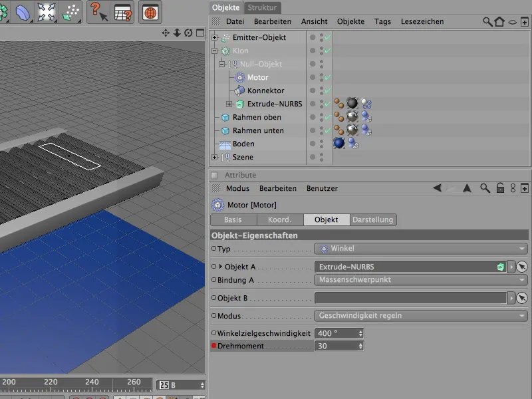Image resolution: width=532 pixels, height=399 pixels.
Task: Switch to the Koord. tab
Action: pyautogui.click(x=279, y=219)
